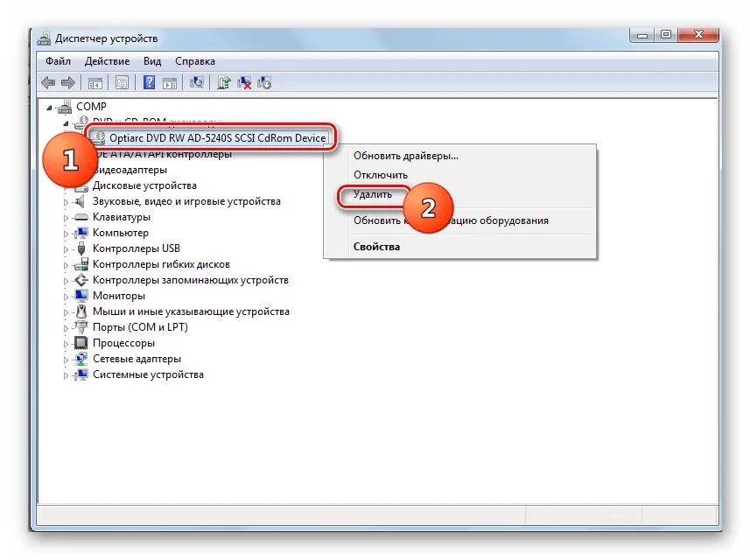750x560 pixels.
Task: Click the disable device icon with down arrow
Action: [x=264, y=83]
